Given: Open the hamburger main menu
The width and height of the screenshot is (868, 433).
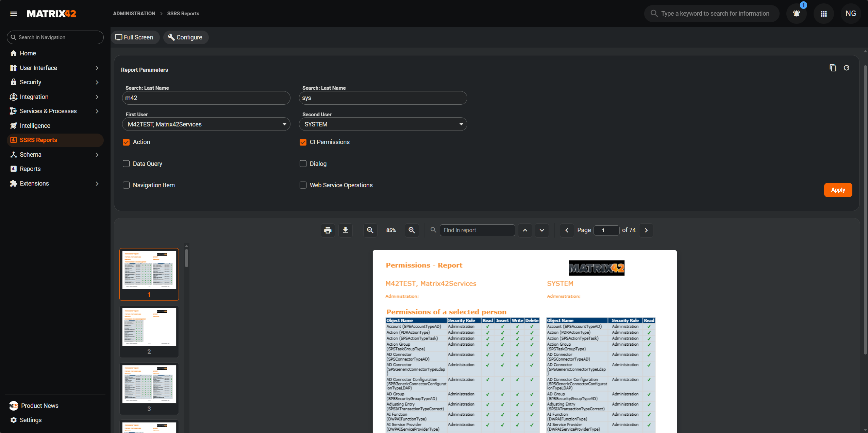Looking at the screenshot, I should (x=14, y=14).
